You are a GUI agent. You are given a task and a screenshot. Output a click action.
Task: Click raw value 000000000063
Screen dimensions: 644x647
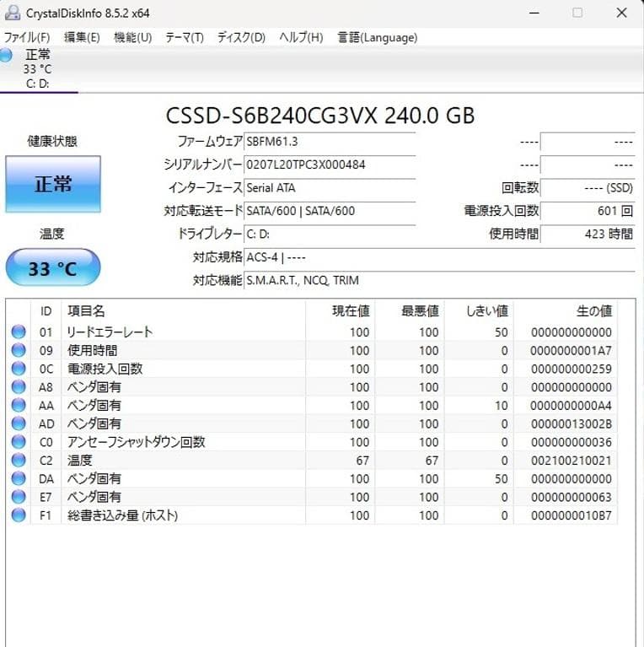[x=571, y=497]
